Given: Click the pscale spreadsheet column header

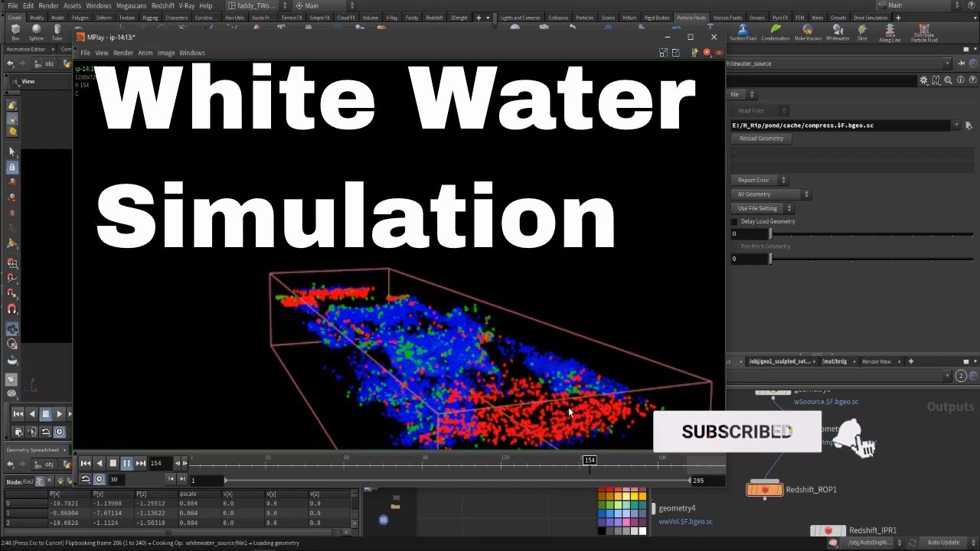Looking at the screenshot, I should coord(188,494).
